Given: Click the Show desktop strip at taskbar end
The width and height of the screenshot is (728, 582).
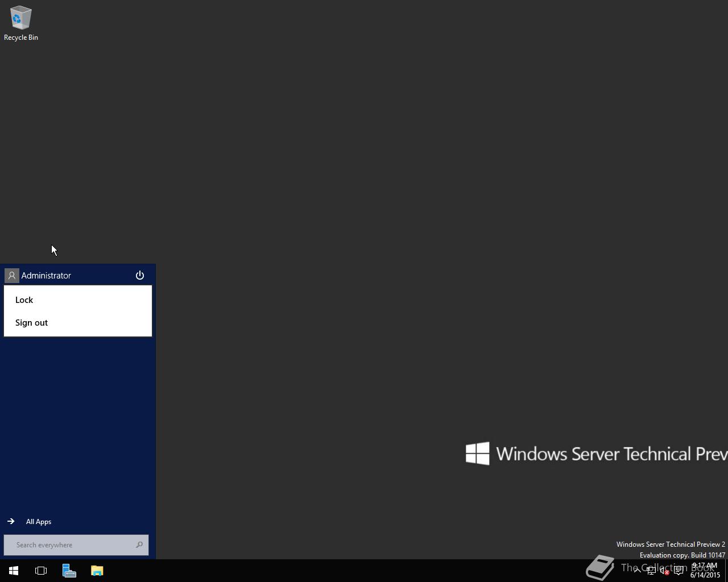Looking at the screenshot, I should [x=726, y=571].
